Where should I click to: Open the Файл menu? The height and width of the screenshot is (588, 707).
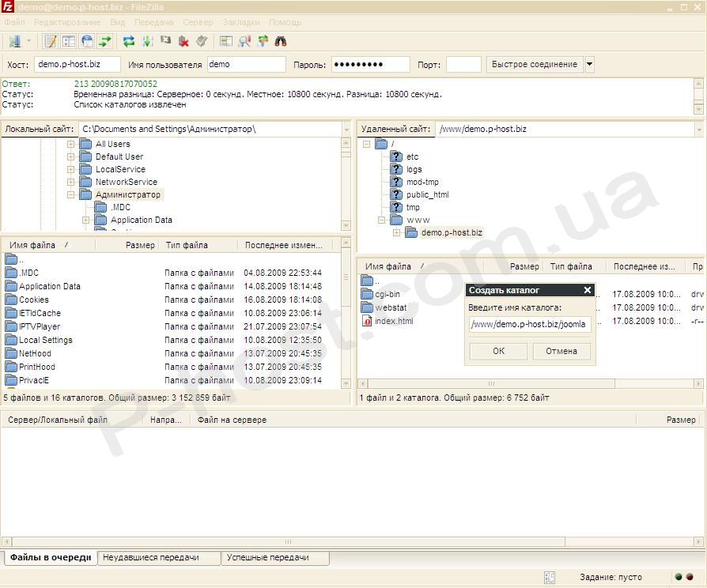15,22
